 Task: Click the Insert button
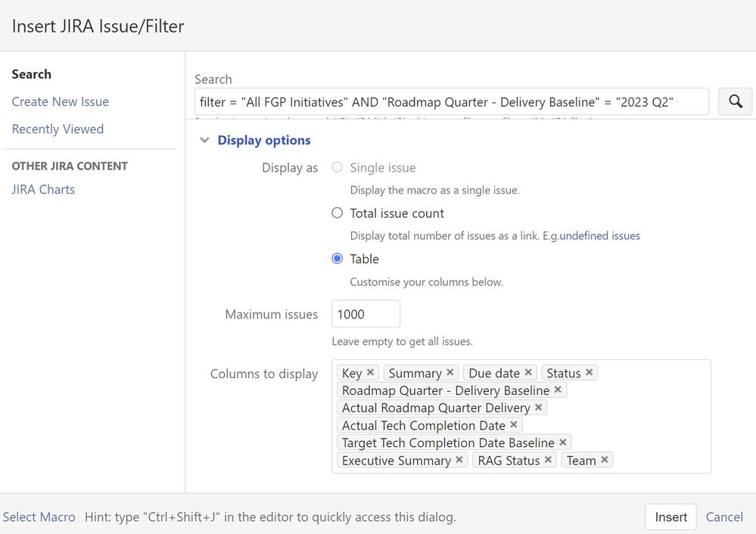coord(670,517)
